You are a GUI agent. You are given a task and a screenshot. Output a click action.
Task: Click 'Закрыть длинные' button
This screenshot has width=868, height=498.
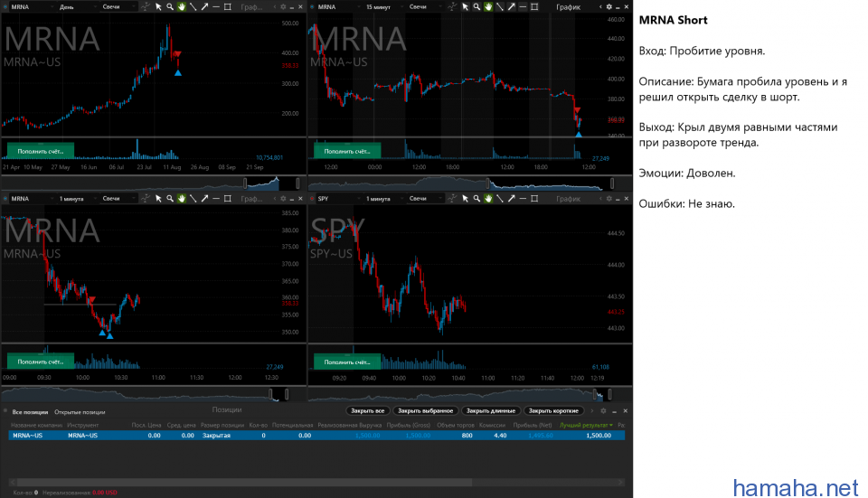tap(490, 410)
